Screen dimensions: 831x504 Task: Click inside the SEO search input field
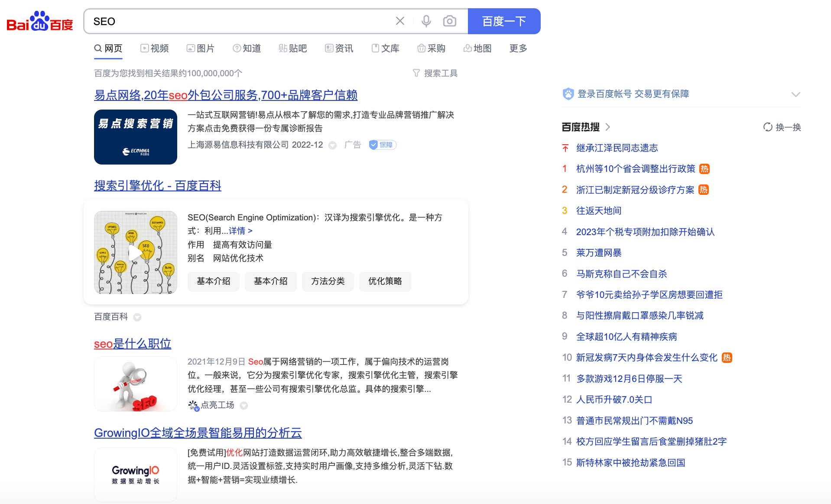point(238,21)
